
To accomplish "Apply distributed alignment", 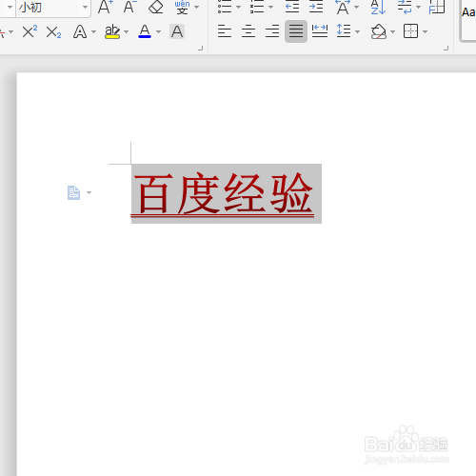I will (x=320, y=31).
